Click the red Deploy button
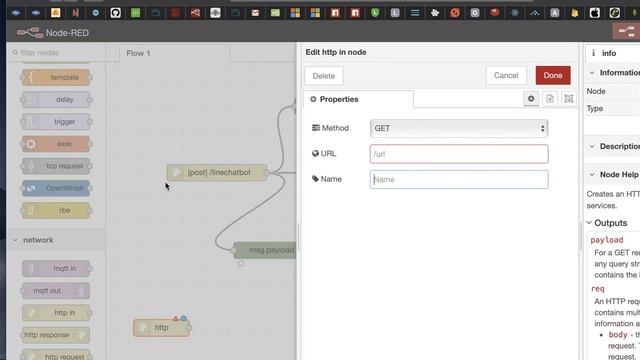 tap(627, 31)
